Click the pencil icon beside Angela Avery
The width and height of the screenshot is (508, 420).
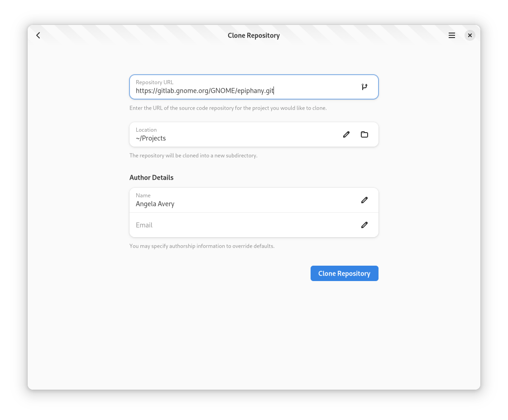click(x=364, y=200)
